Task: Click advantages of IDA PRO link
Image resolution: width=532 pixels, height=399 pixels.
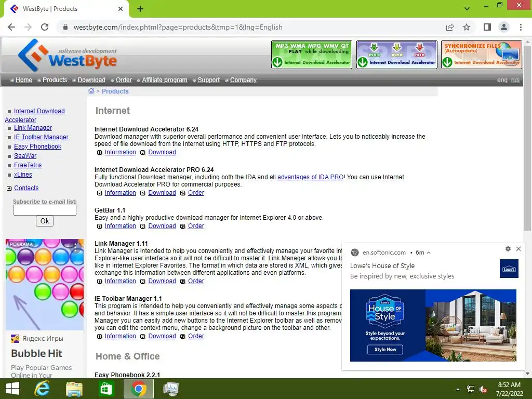Action: click(311, 177)
